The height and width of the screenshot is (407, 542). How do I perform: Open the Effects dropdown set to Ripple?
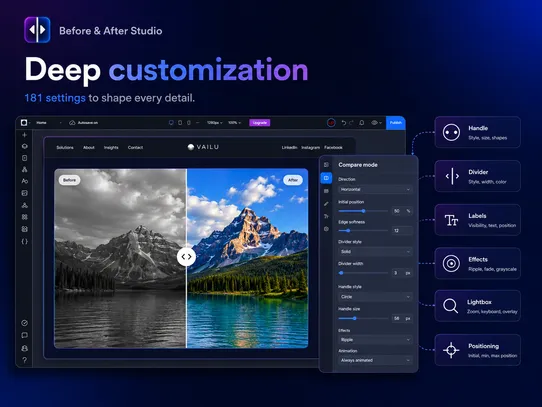[375, 340]
